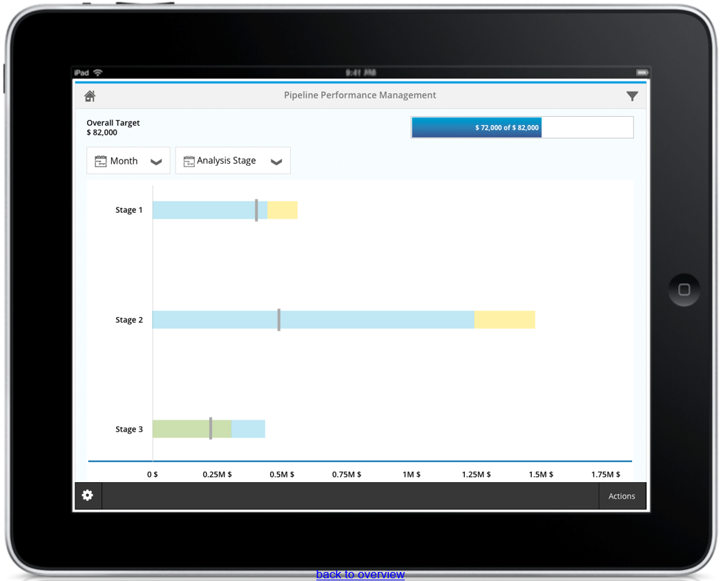
Task: Click the 1.75M $ axis label
Action: tap(606, 474)
